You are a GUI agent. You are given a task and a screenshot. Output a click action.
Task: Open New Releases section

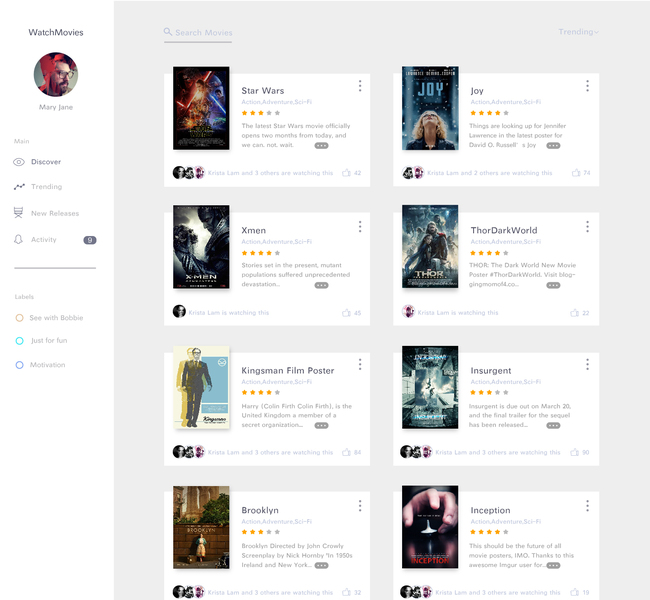tap(55, 213)
